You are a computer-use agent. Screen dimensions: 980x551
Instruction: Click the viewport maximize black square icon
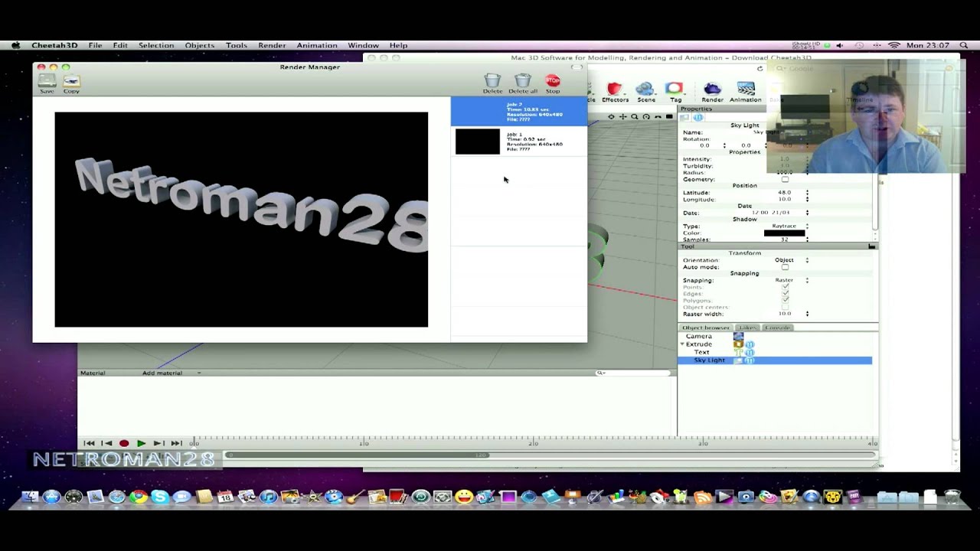[x=669, y=117]
